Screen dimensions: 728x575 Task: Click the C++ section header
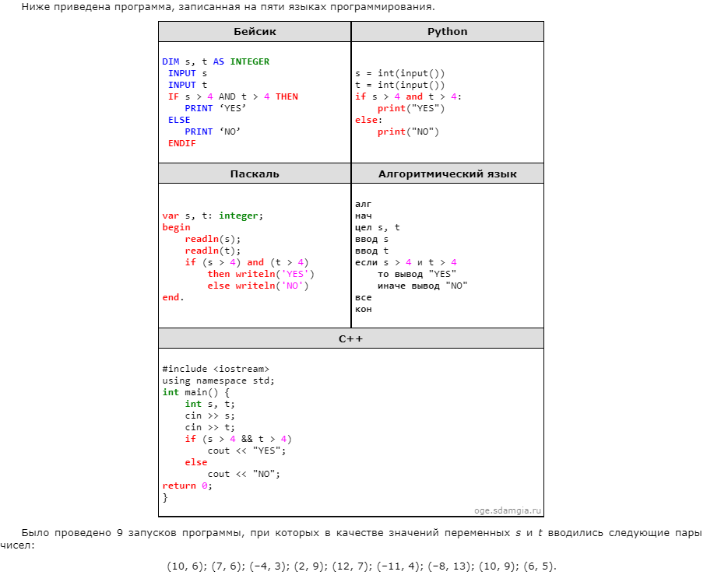(x=350, y=338)
